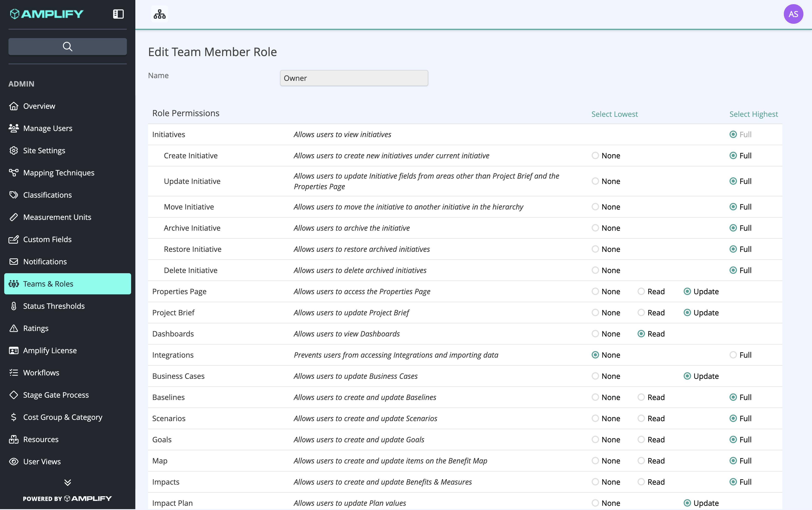Set Create Initiative permission to None

click(x=595, y=156)
